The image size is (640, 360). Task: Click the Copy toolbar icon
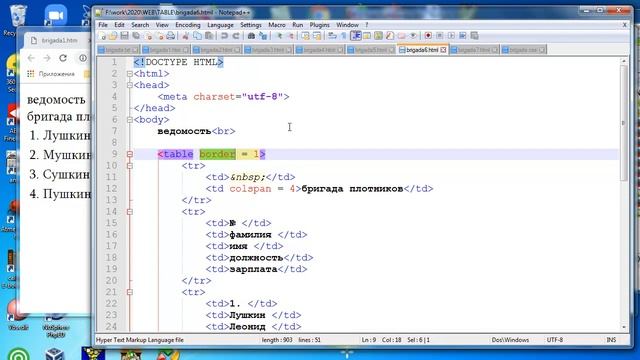click(197, 36)
